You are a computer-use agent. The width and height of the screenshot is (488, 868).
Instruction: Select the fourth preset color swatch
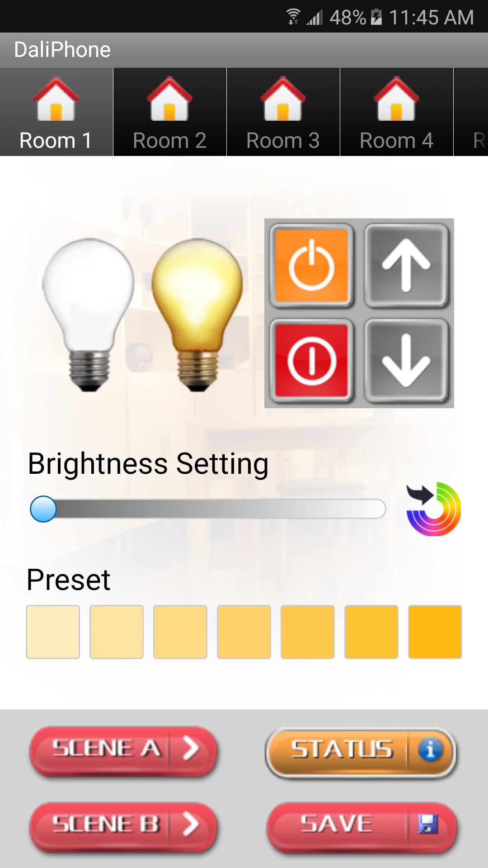[x=244, y=632]
